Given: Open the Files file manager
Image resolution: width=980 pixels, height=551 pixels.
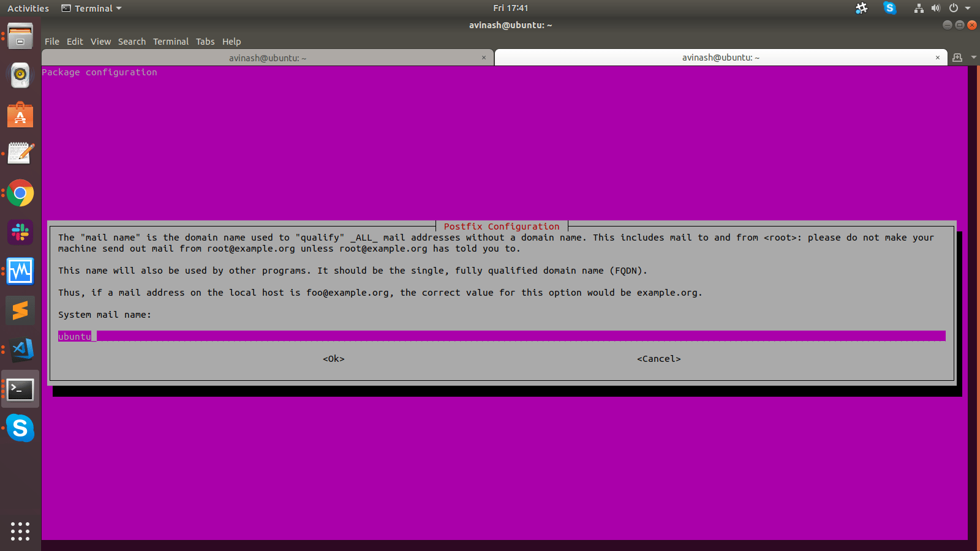Looking at the screenshot, I should (20, 36).
